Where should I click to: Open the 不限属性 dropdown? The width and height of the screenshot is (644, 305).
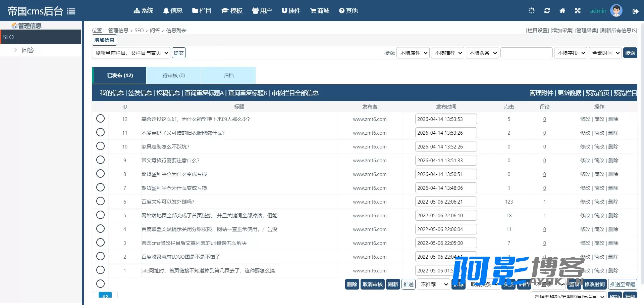point(413,53)
